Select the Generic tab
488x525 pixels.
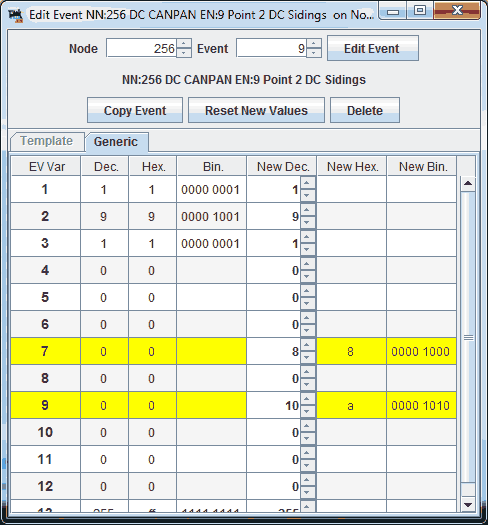coord(116,142)
